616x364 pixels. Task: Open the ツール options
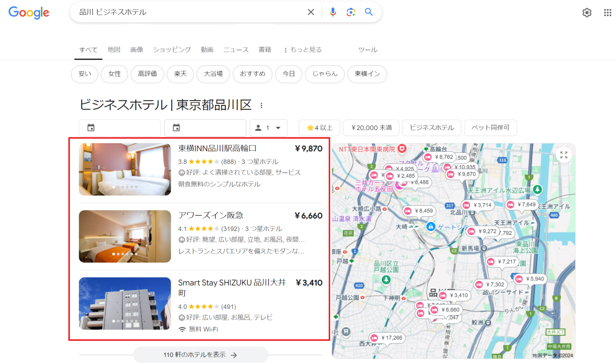point(368,49)
